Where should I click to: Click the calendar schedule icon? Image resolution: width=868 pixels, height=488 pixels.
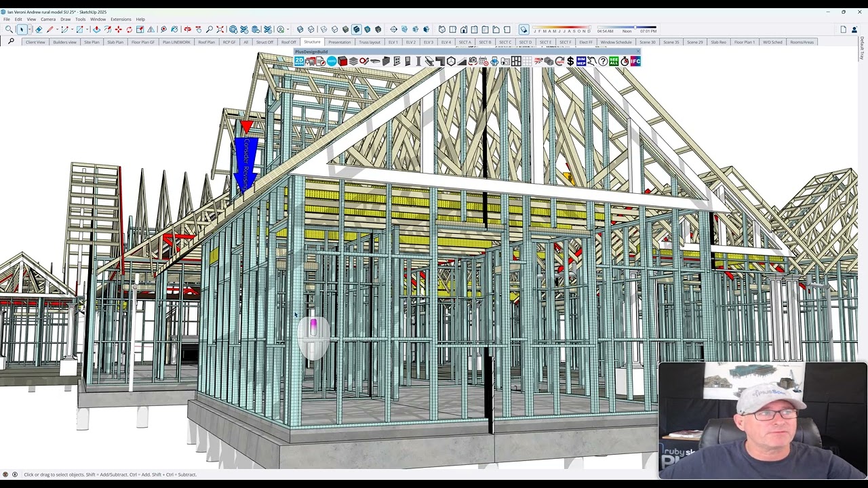483,61
